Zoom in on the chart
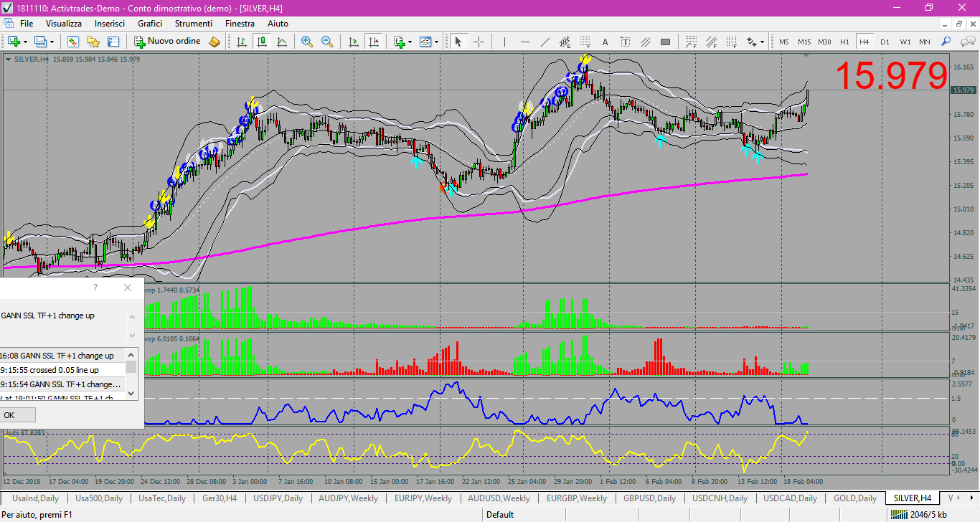 (x=307, y=42)
